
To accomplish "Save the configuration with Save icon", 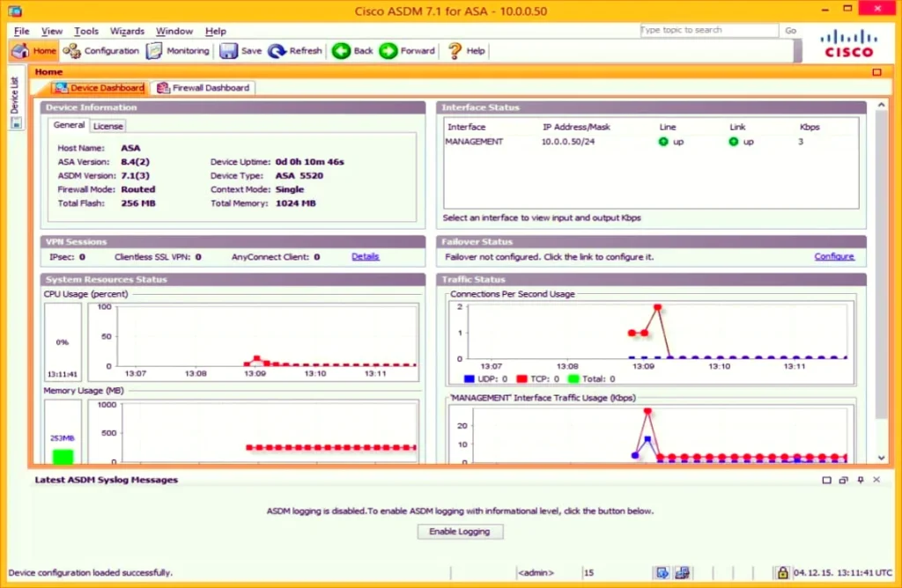I will [240, 50].
